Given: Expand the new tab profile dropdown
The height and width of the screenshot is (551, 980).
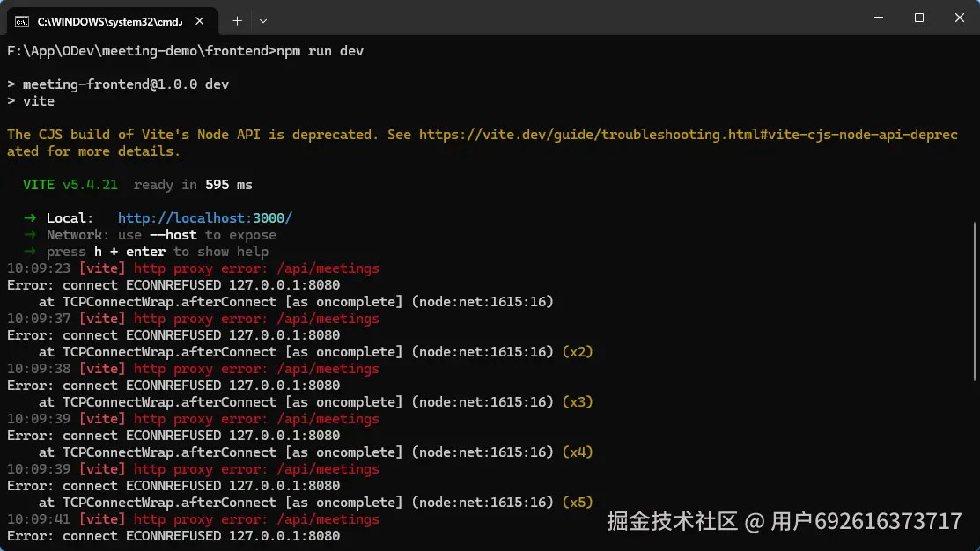Looking at the screenshot, I should click(263, 21).
